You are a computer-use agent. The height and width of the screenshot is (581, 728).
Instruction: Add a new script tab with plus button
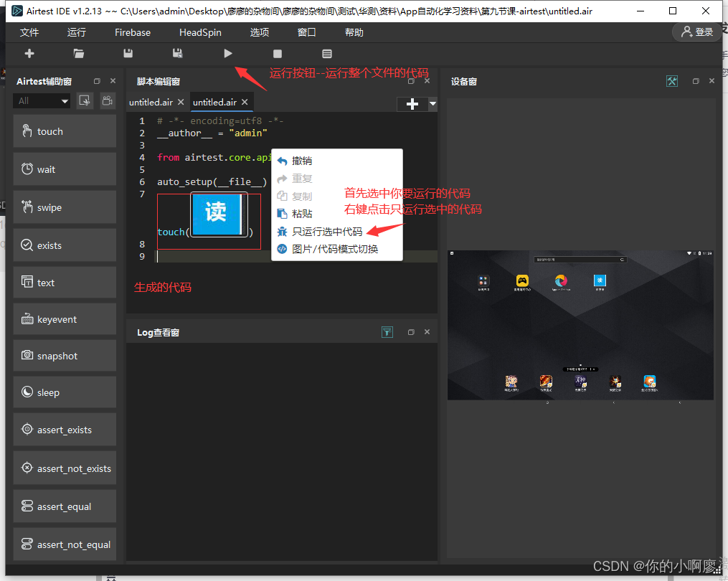(x=412, y=104)
